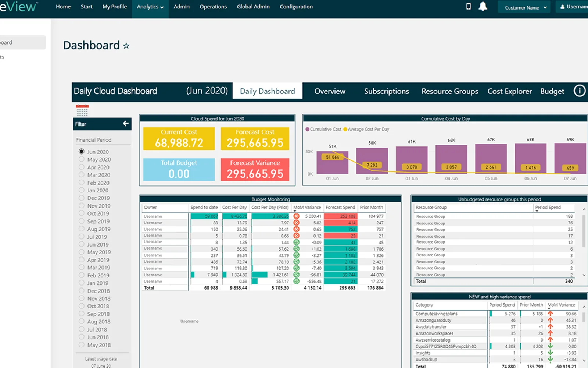This screenshot has width=588, height=368.
Task: Select Dec 2019 financial period
Action: tap(81, 198)
